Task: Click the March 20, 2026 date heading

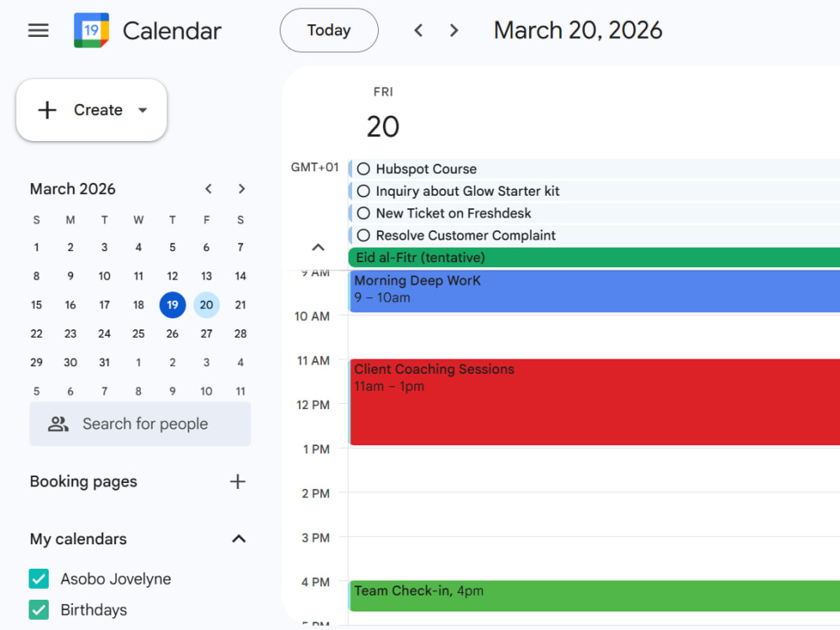Action: 578,30
